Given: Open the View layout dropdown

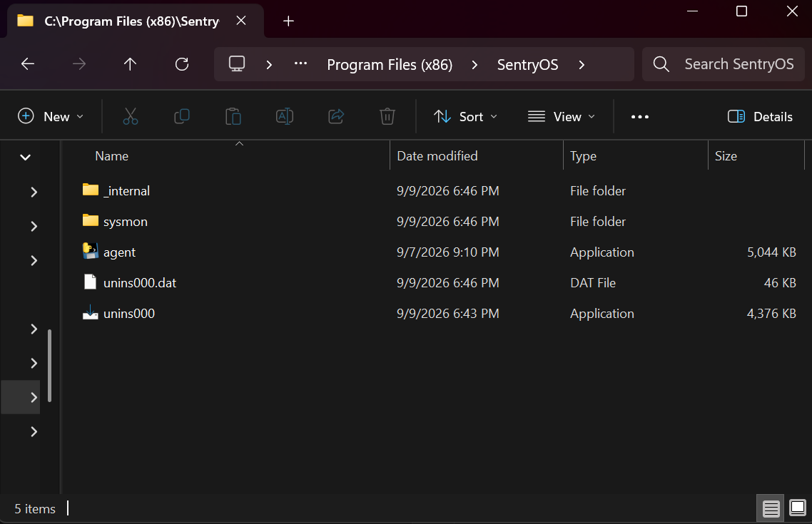Looking at the screenshot, I should 562,116.
